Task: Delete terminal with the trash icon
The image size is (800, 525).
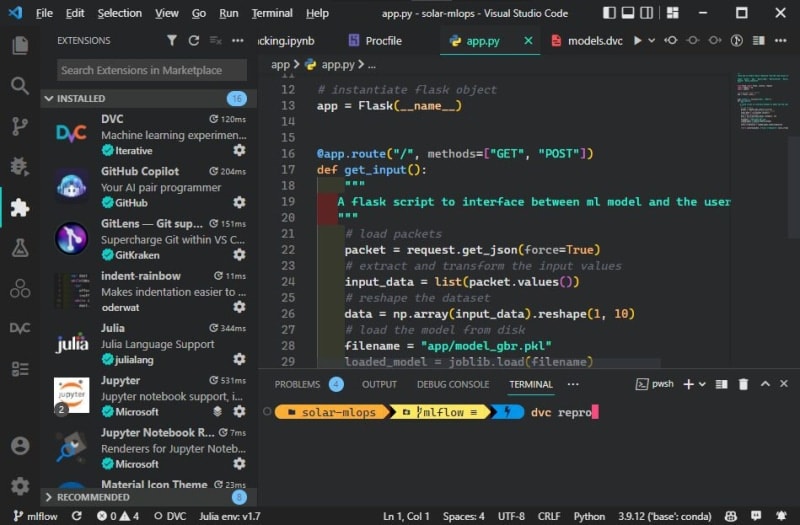Action: click(743, 384)
